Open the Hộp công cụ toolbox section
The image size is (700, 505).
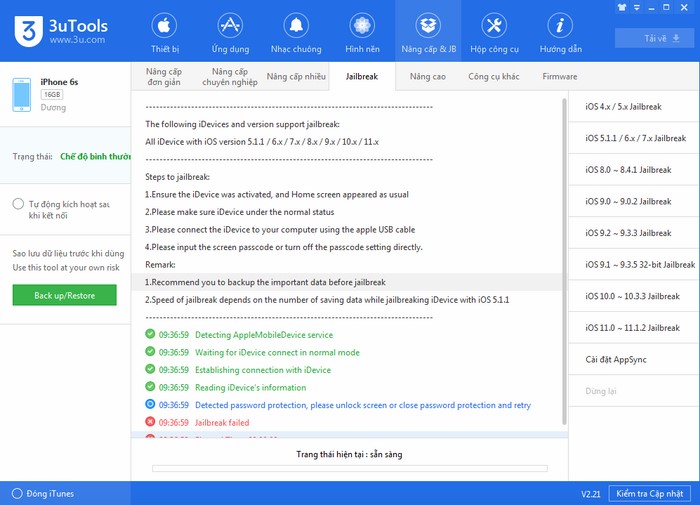tap(494, 33)
